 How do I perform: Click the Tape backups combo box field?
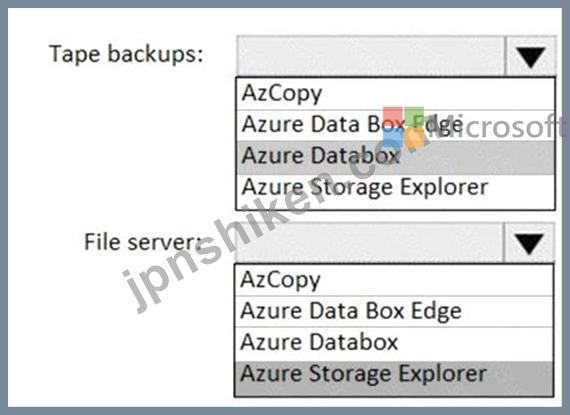click(x=396, y=56)
